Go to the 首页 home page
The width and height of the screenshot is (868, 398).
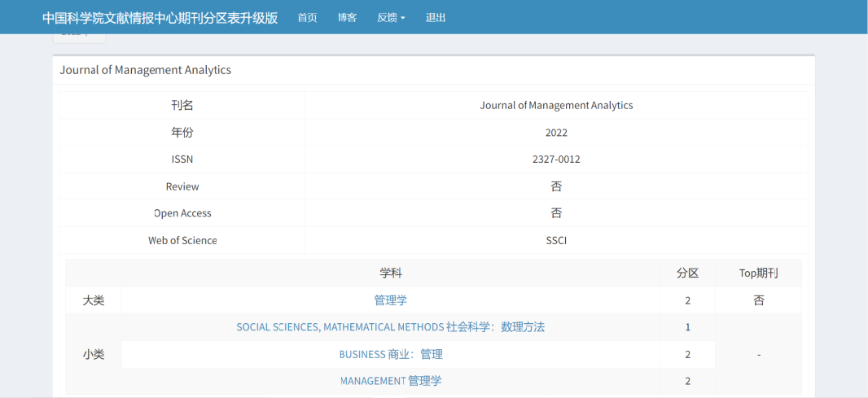tap(307, 17)
